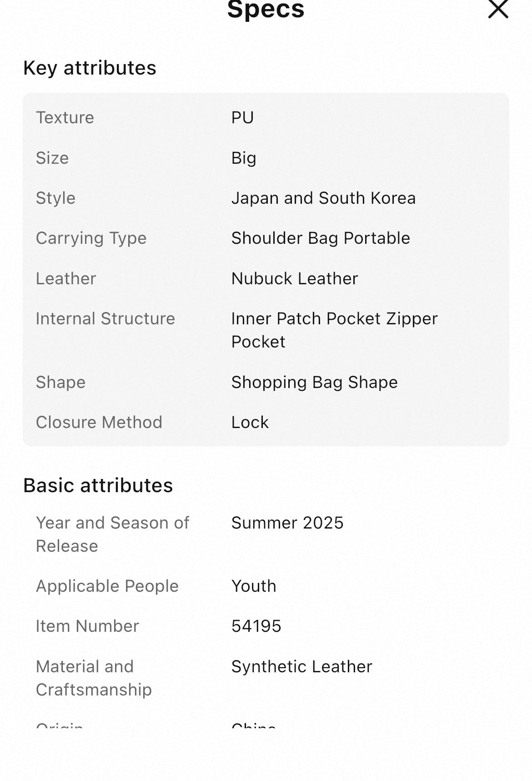
Task: Select the Nubuck Leather value
Action: pos(294,278)
